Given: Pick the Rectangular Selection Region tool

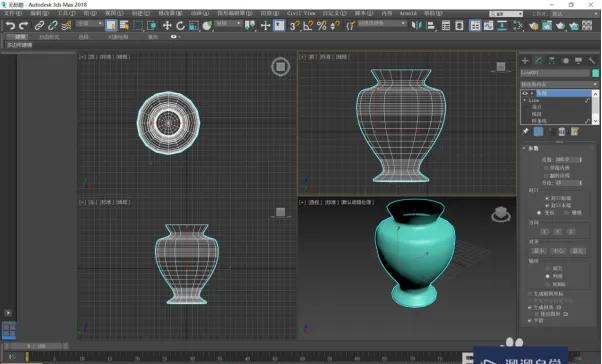Looking at the screenshot, I should click(x=137, y=26).
